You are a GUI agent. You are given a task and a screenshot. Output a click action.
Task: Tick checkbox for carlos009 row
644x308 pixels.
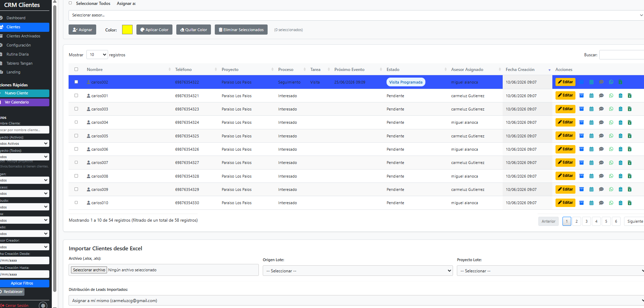pos(76,189)
